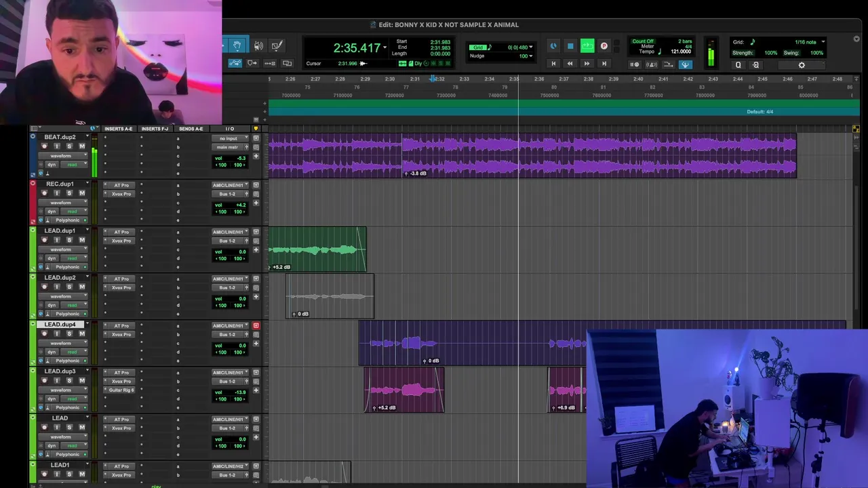The height and width of the screenshot is (488, 868).
Task: Record-enable the BEAT.dup2 track
Action: [x=45, y=146]
